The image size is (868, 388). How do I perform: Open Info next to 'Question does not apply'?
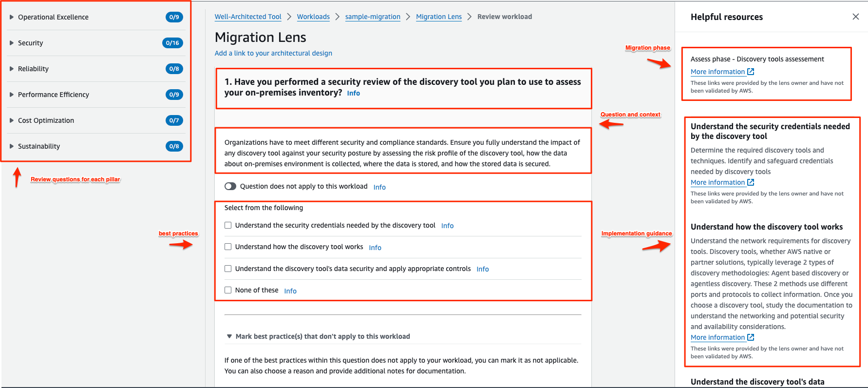point(379,187)
